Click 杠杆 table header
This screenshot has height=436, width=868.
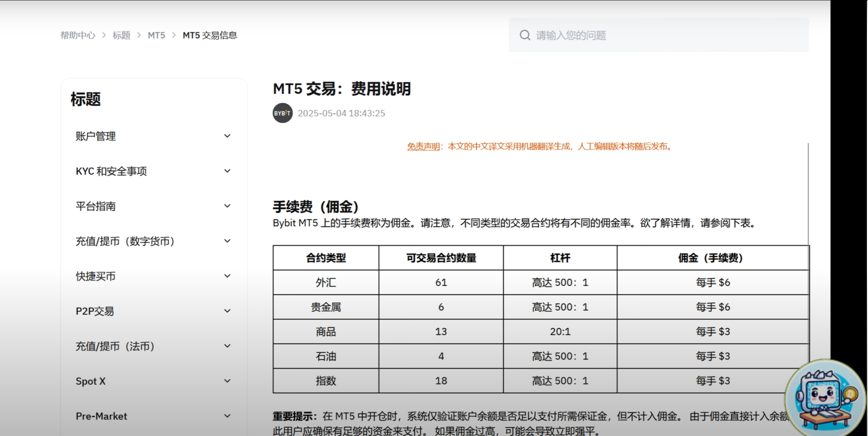(560, 258)
